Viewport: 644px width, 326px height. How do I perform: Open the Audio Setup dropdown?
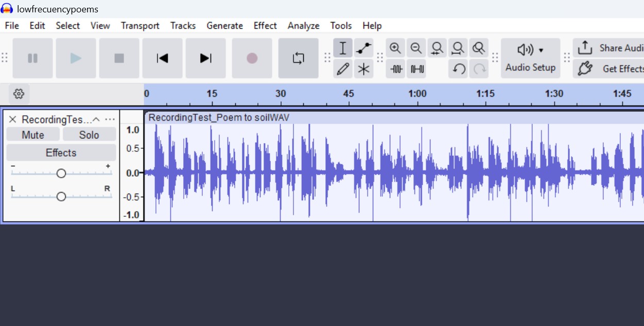[530, 58]
